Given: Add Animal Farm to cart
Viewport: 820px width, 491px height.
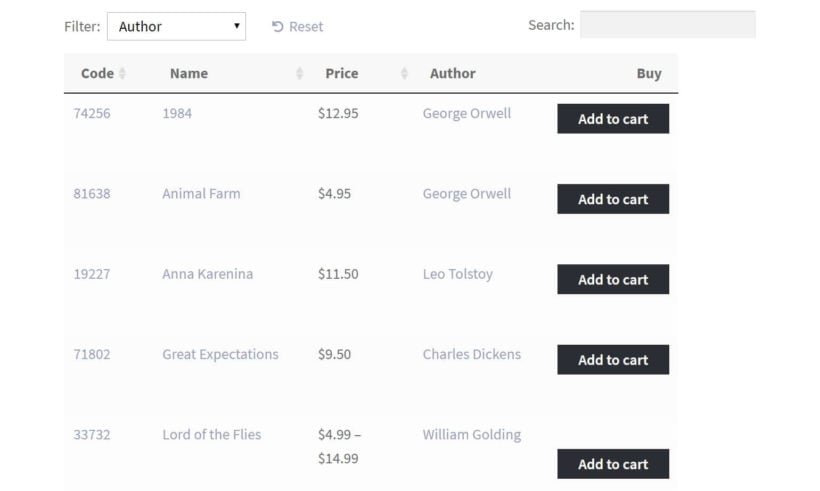Looking at the screenshot, I should point(613,199).
